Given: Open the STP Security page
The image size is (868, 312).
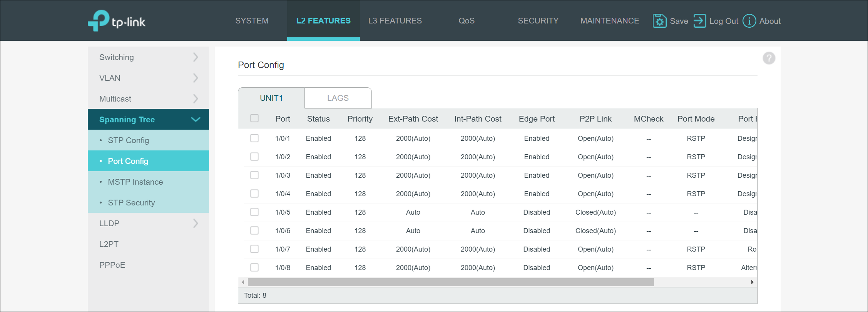Looking at the screenshot, I should [131, 203].
